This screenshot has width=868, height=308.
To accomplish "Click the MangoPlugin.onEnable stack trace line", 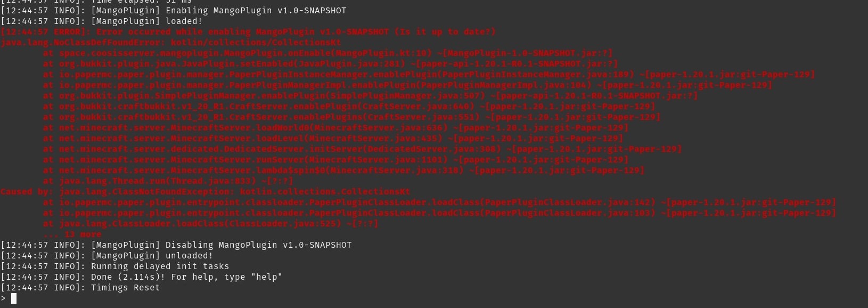I will 327,53.
